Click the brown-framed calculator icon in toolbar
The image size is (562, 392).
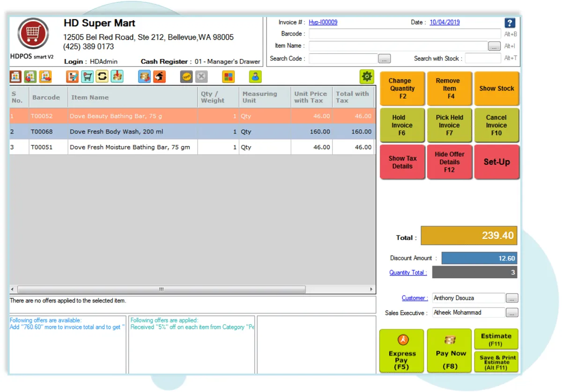16,76
